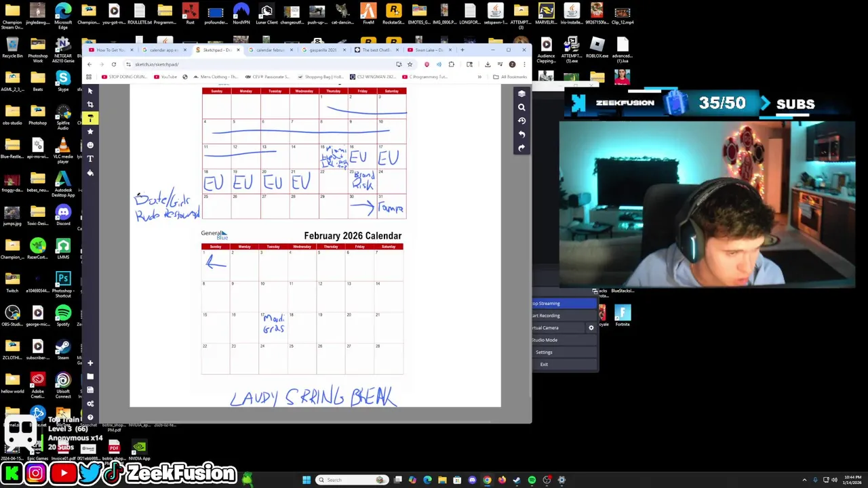Open Recycle Bin on desktop
Screen dimensions: 868x488
coord(12,47)
